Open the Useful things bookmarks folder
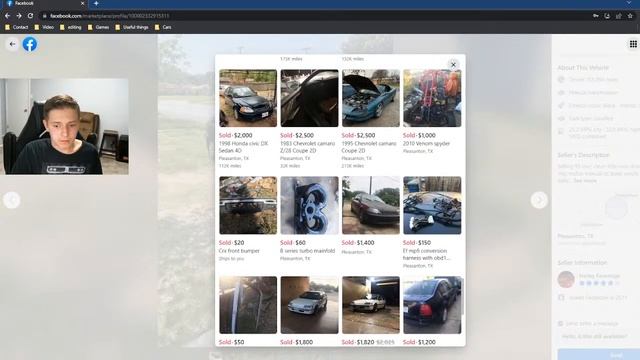Screen dimensions: 640x360 [132, 27]
